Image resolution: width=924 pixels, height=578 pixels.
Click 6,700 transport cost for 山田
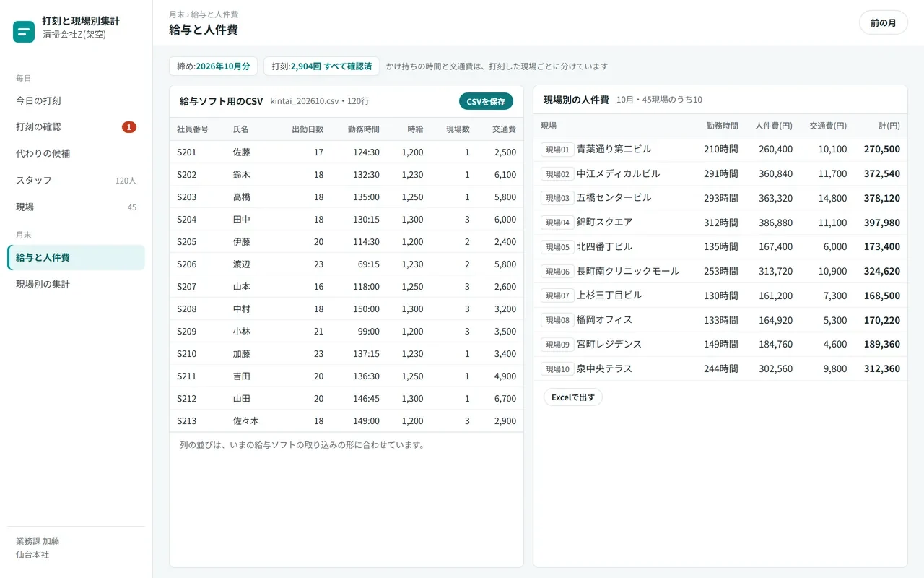(x=505, y=399)
